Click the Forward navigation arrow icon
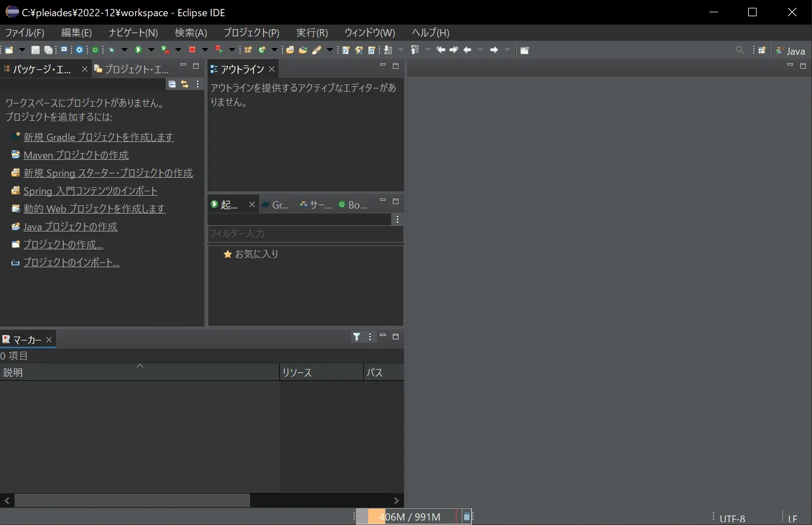812x525 pixels. point(494,50)
